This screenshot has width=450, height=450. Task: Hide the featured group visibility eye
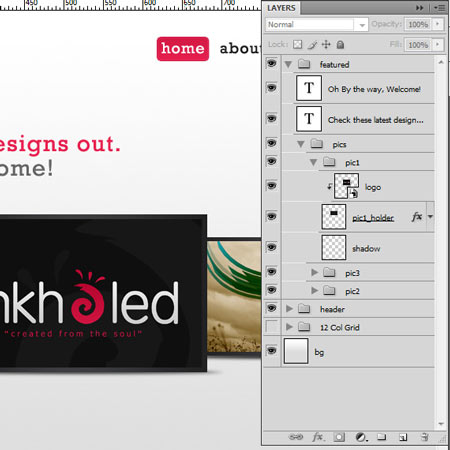coord(272,63)
